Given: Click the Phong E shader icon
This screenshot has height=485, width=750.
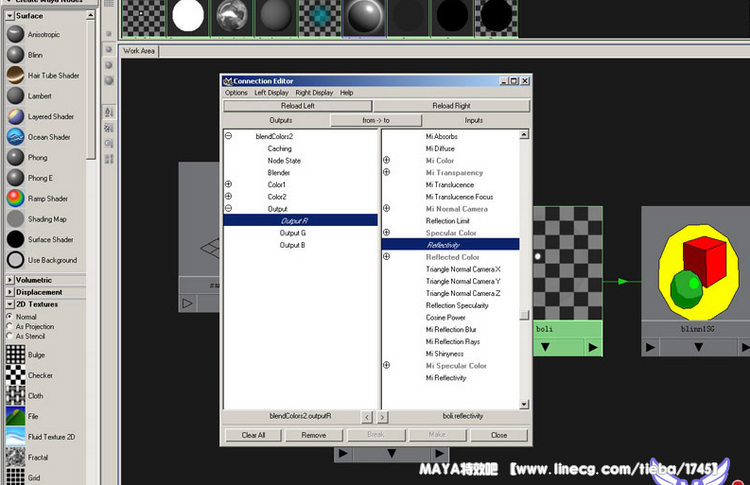Looking at the screenshot, I should [x=15, y=178].
